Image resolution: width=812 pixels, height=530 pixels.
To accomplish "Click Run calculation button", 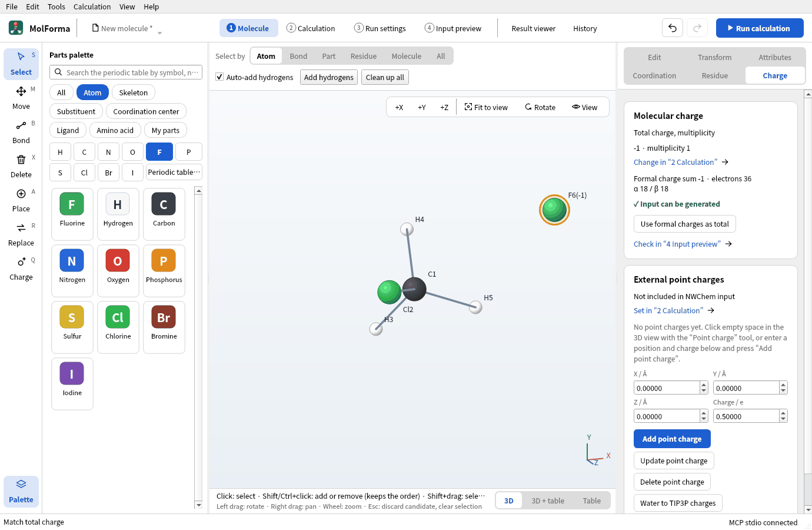I will [x=760, y=28].
